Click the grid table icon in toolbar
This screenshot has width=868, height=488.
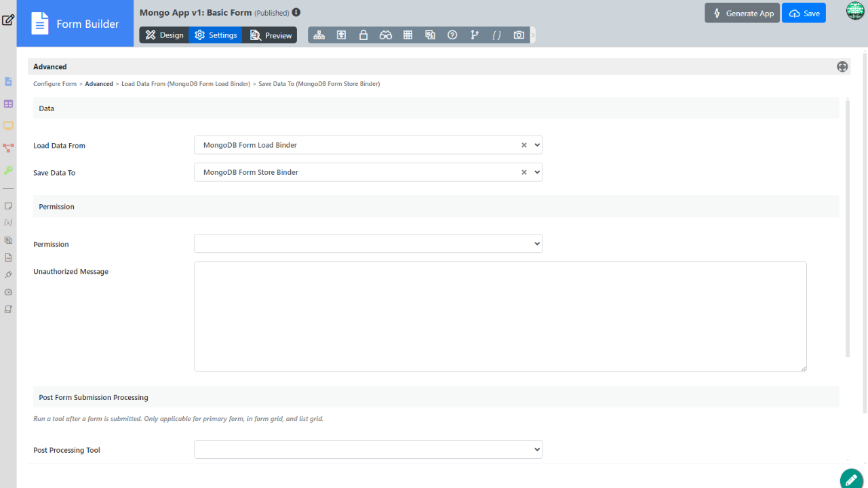408,35
